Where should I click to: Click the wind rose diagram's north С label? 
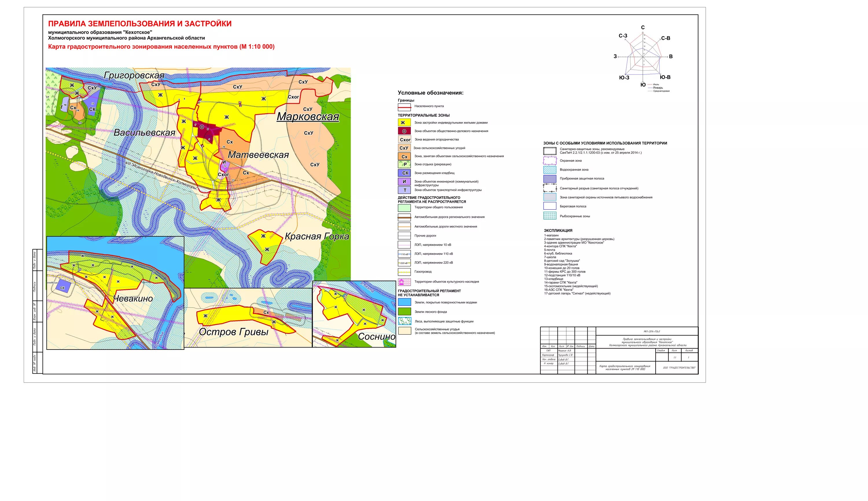pyautogui.click(x=643, y=28)
